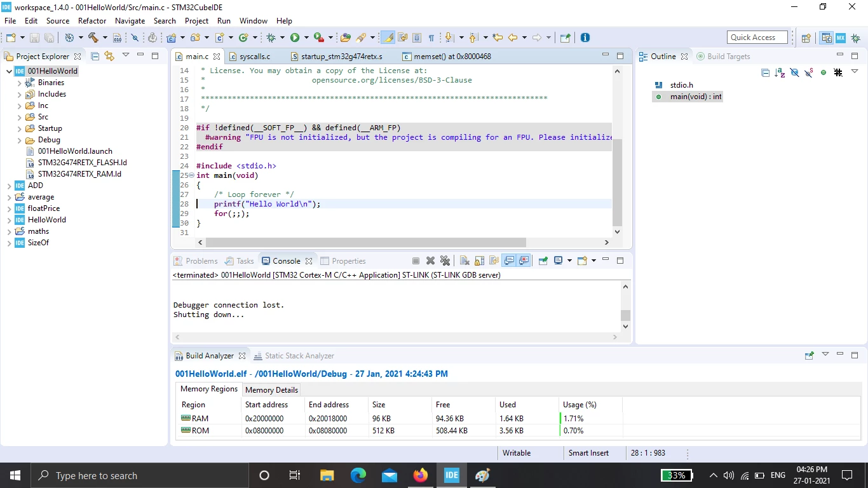Open the Build hammer dropdown arrow

(105, 37)
